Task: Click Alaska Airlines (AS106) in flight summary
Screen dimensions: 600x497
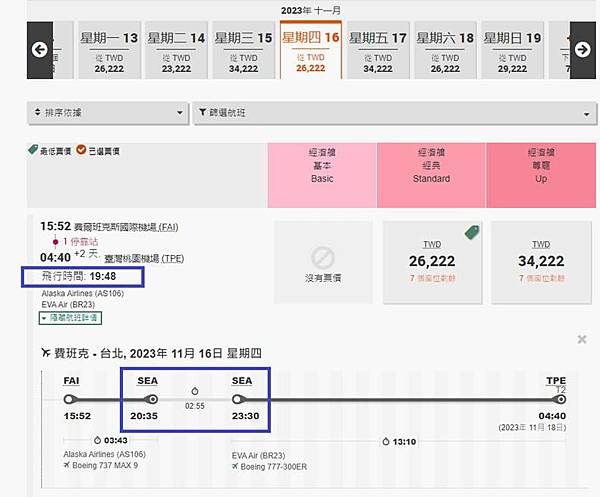Action: (x=83, y=293)
